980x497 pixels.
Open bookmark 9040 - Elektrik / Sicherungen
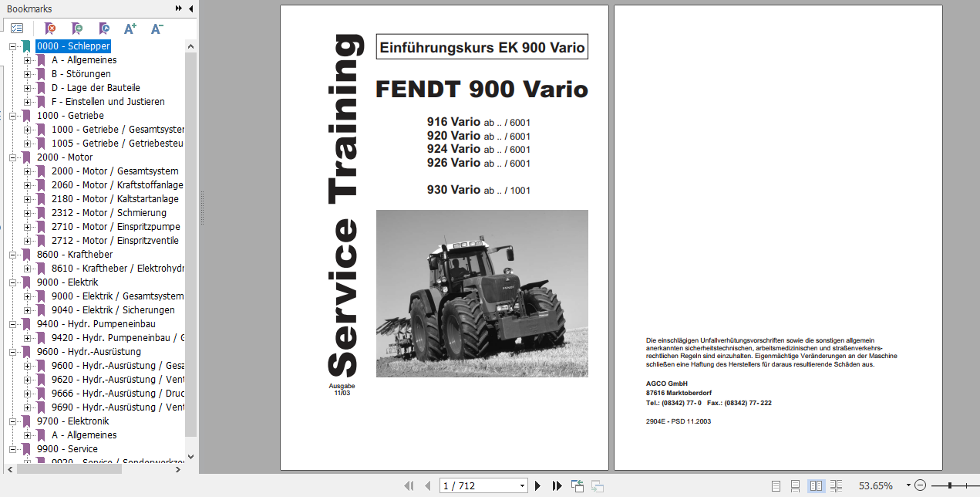[113, 310]
